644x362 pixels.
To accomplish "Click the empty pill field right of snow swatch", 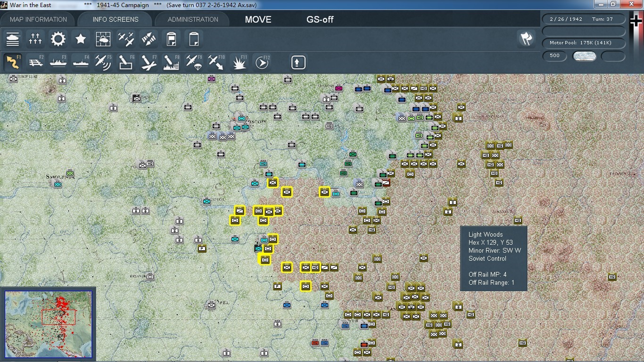I will tap(613, 56).
